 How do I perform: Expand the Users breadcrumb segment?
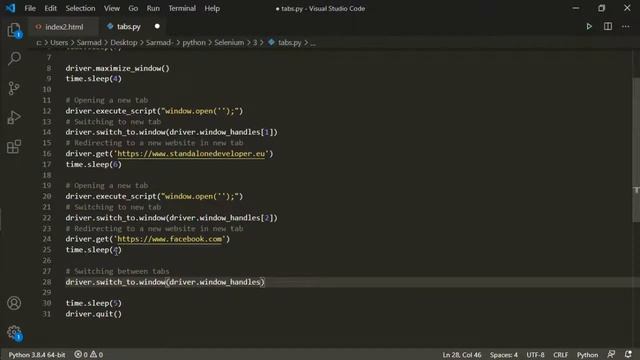pos(59,42)
